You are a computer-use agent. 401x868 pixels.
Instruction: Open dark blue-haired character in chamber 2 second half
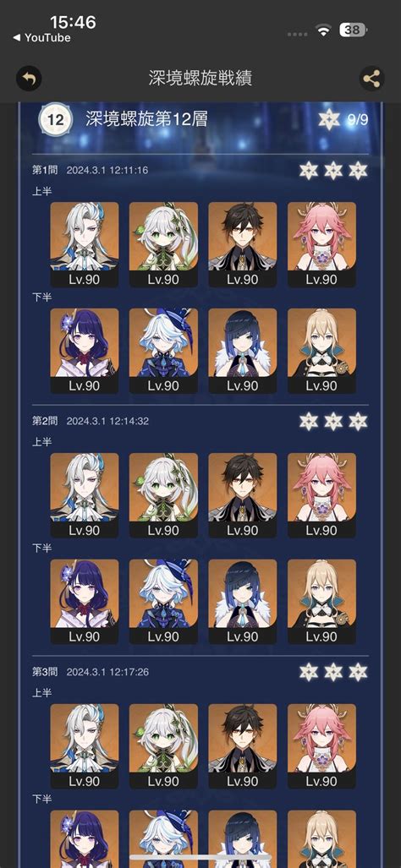243,602
